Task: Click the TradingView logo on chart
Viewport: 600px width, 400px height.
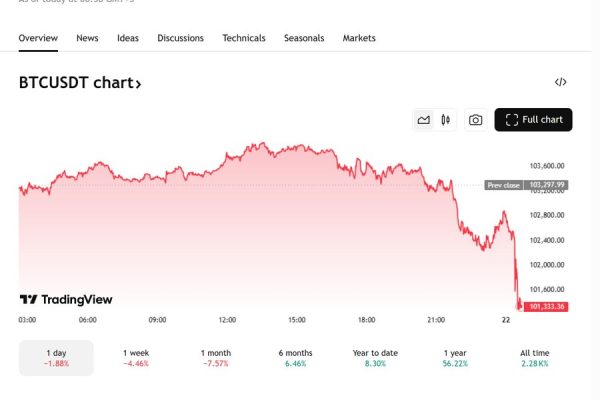Action: [x=66, y=299]
